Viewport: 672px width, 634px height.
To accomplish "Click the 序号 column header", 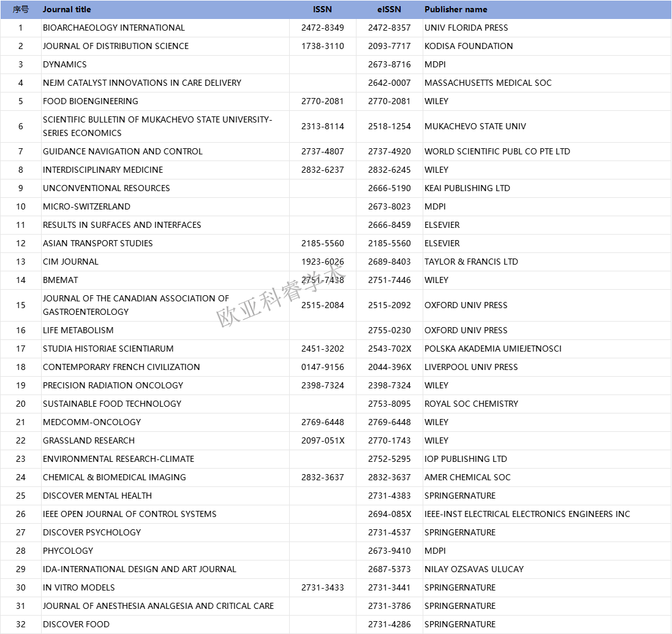I will (x=21, y=9).
